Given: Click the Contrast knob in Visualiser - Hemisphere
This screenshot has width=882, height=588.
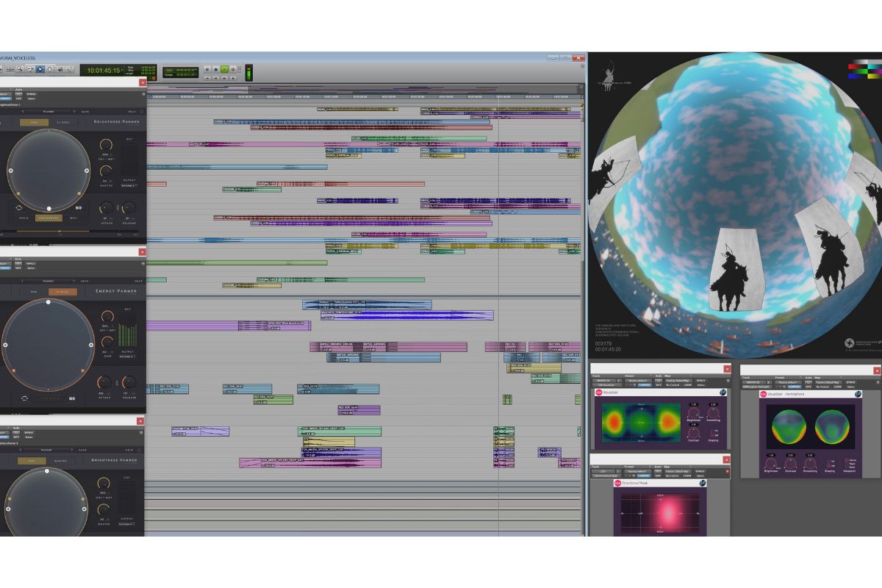Looking at the screenshot, I should [790, 465].
